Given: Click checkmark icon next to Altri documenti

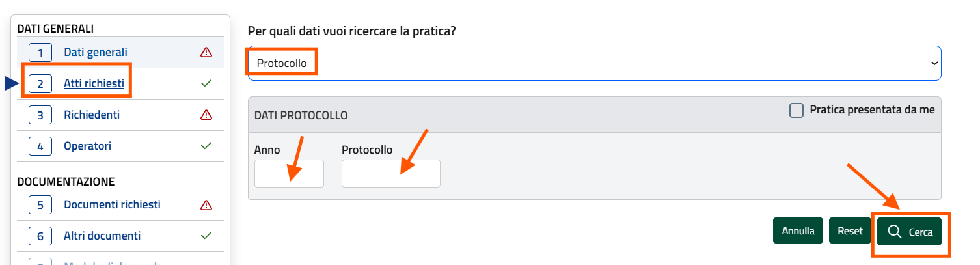Looking at the screenshot, I should click(206, 236).
